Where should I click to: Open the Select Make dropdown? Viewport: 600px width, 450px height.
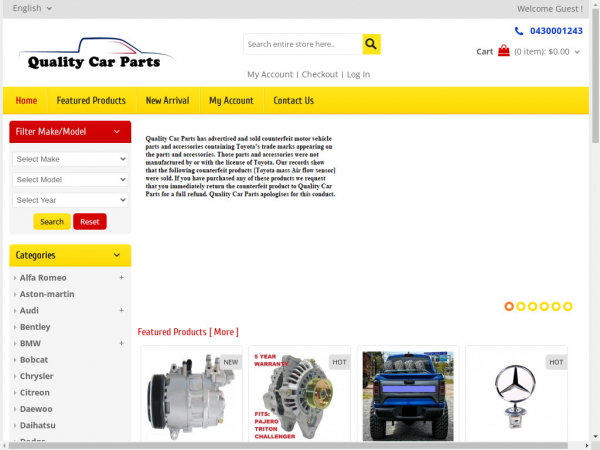[x=70, y=159]
